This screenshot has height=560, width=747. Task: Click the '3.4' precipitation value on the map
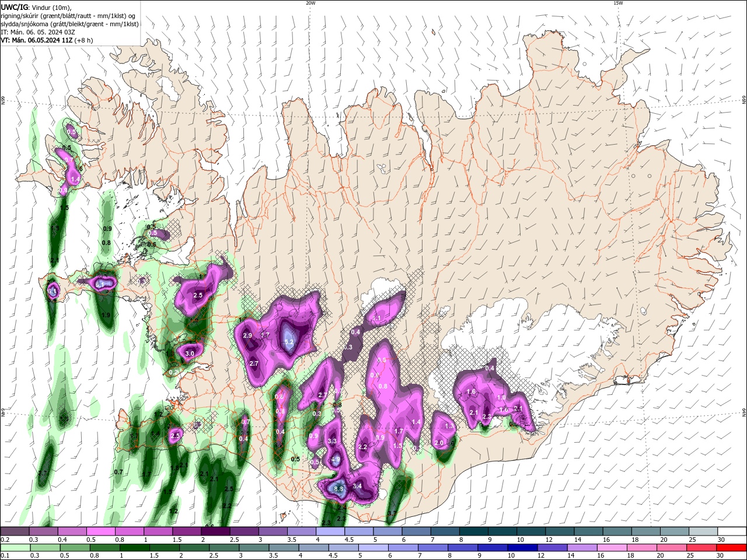pos(358,486)
